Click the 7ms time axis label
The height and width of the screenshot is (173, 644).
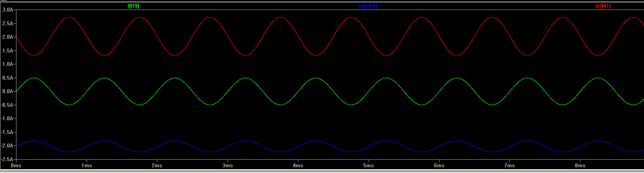pyautogui.click(x=510, y=165)
